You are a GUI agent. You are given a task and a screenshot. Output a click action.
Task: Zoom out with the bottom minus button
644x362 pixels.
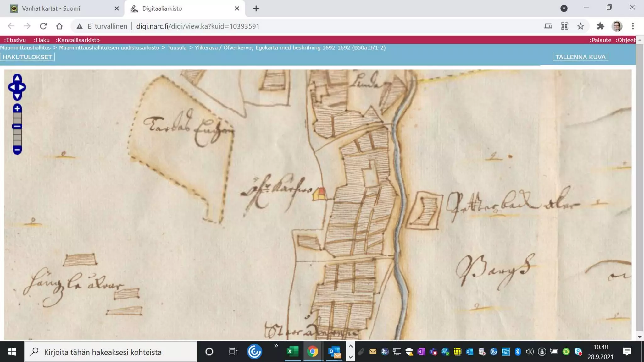pyautogui.click(x=17, y=150)
